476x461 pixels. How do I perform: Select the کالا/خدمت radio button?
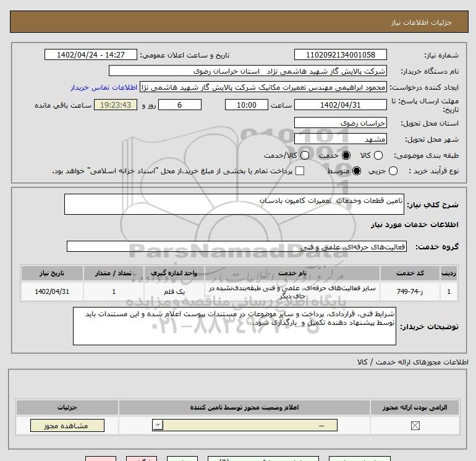(305, 155)
